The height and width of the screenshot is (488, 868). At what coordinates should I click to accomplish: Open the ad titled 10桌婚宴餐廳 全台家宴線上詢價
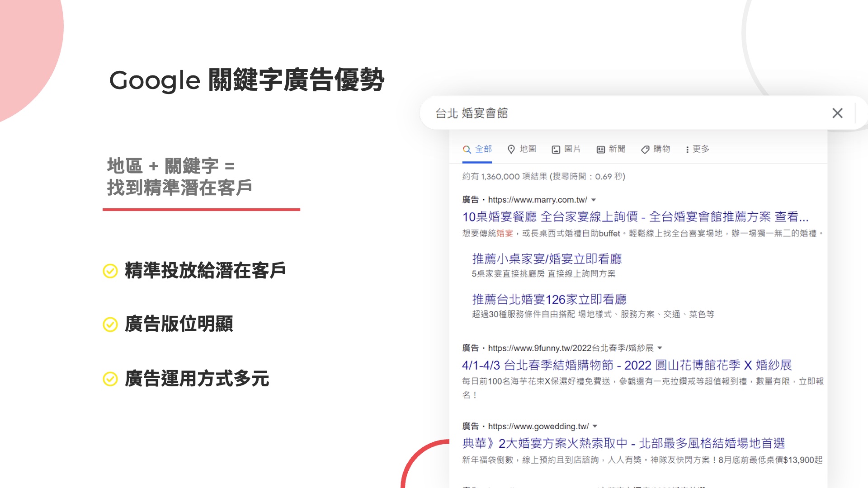tap(635, 217)
